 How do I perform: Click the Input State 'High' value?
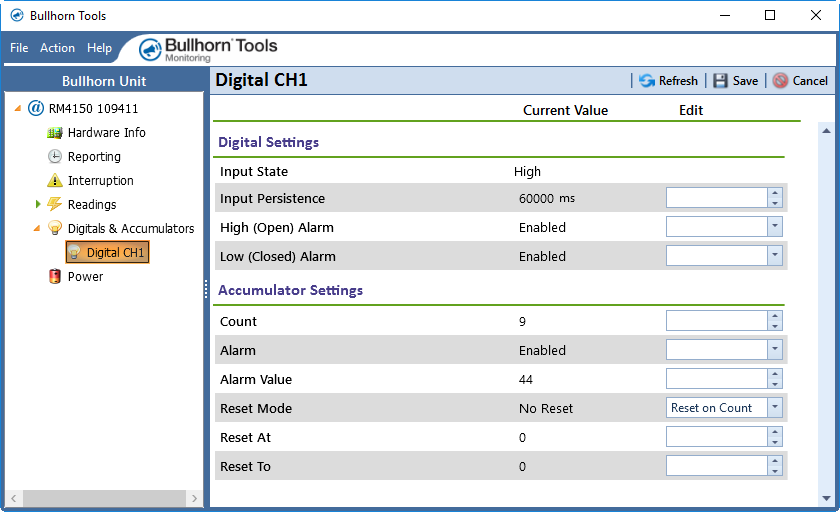(527, 171)
